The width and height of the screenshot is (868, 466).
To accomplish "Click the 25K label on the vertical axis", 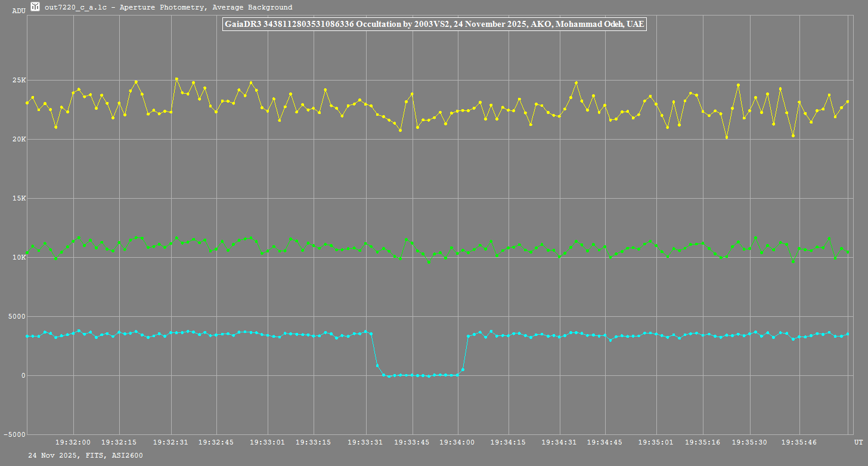I will click(19, 81).
